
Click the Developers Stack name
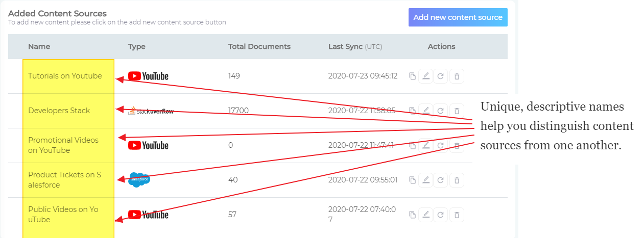(x=59, y=111)
